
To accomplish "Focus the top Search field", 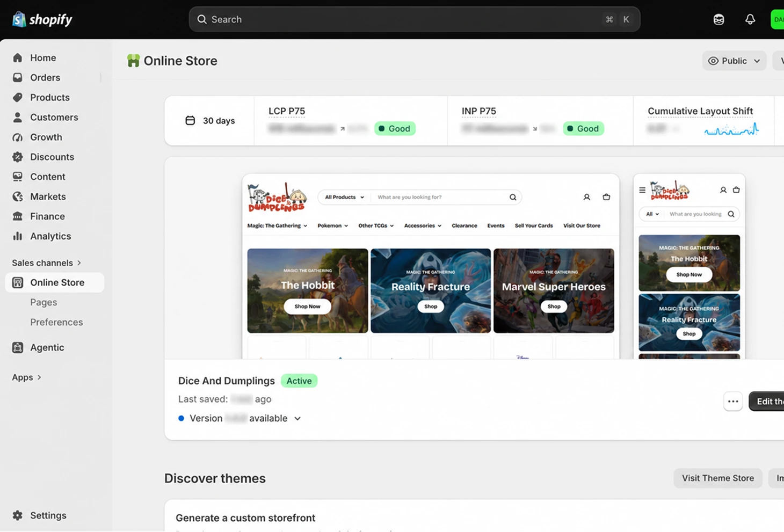I will click(414, 19).
